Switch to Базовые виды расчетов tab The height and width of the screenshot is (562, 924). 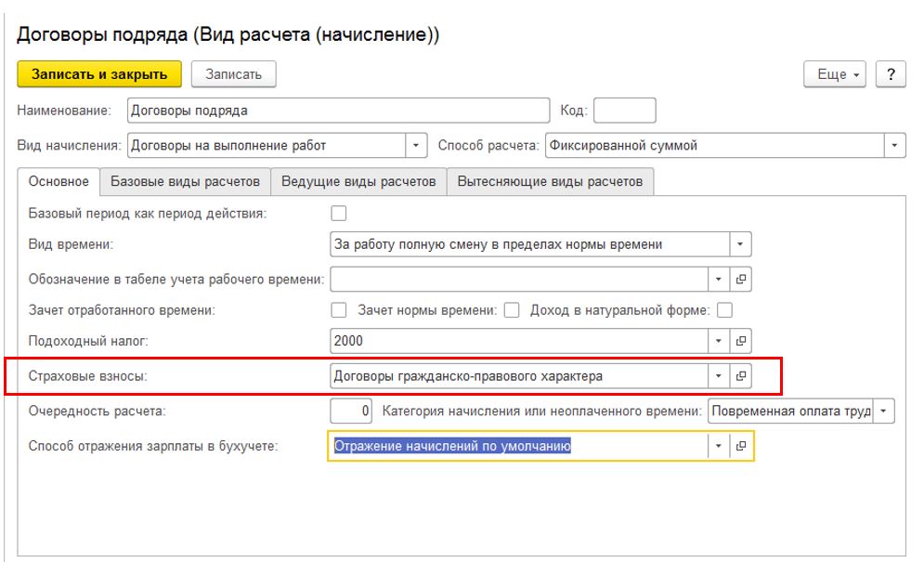click(x=185, y=181)
